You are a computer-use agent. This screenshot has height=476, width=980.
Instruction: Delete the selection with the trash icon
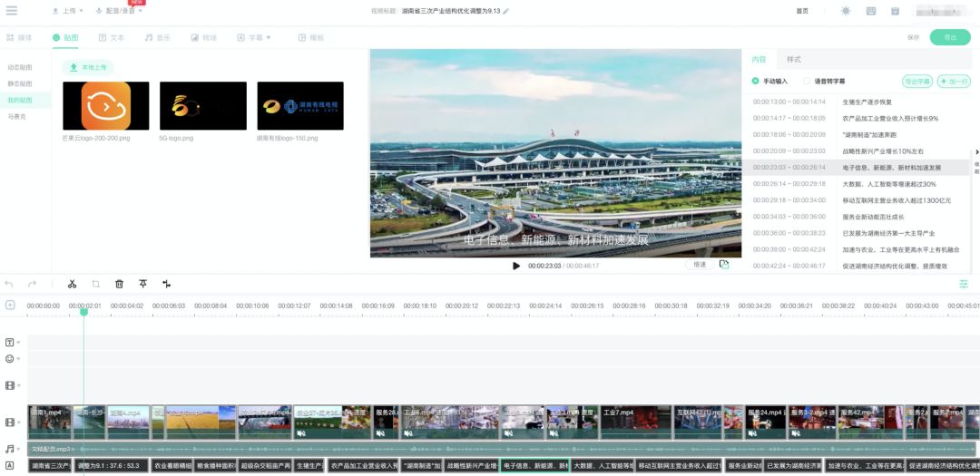tap(119, 284)
